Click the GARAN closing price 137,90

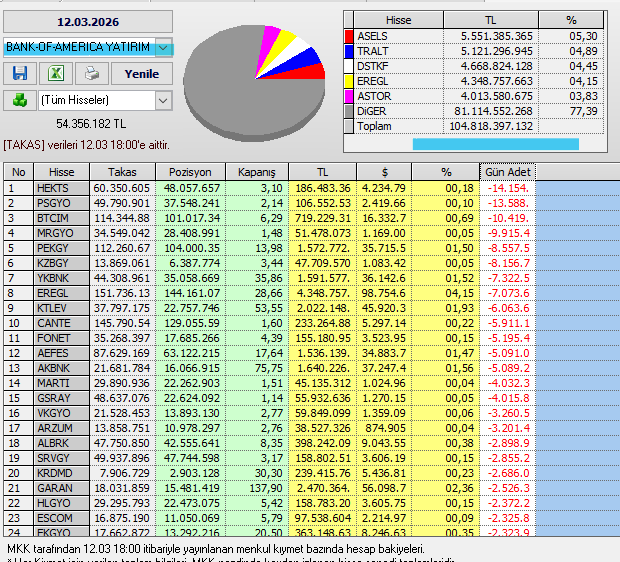[x=257, y=488]
